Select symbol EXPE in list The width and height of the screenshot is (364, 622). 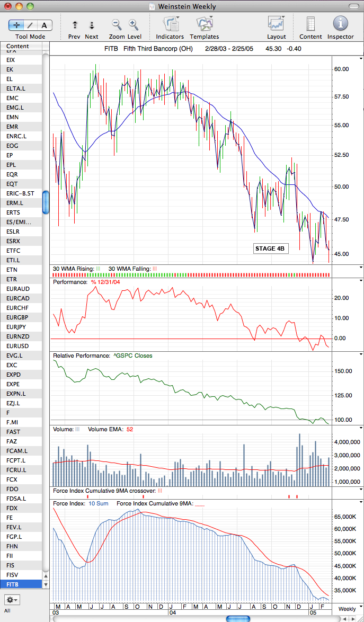[21, 384]
